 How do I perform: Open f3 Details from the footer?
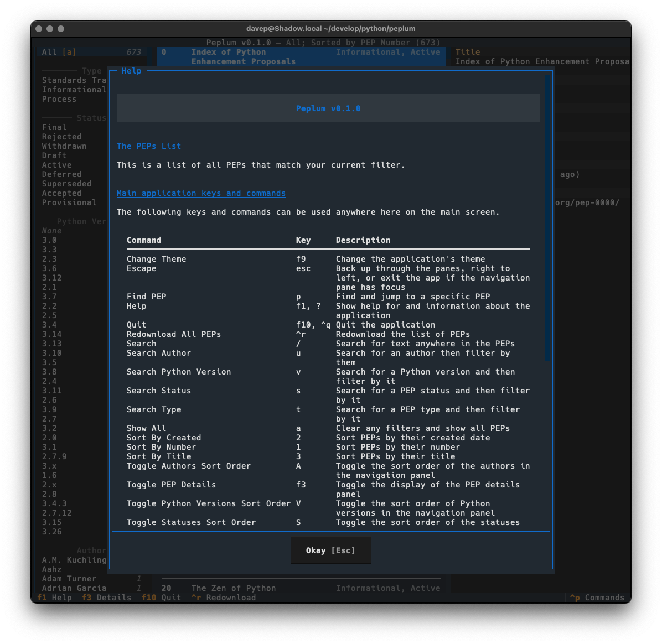coord(106,598)
